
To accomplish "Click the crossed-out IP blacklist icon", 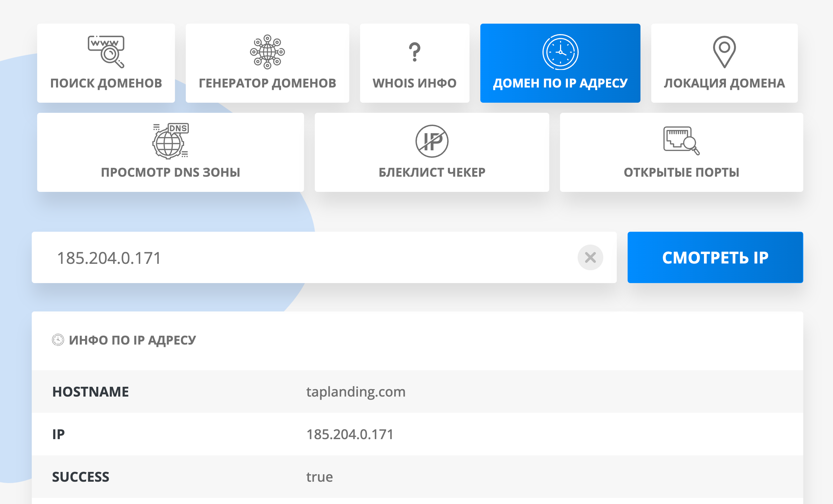I will point(432,141).
